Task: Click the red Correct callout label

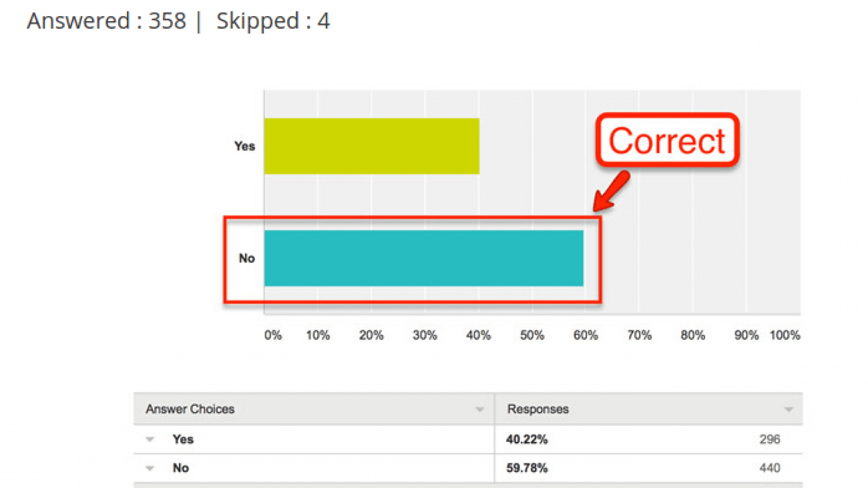Action: click(666, 141)
